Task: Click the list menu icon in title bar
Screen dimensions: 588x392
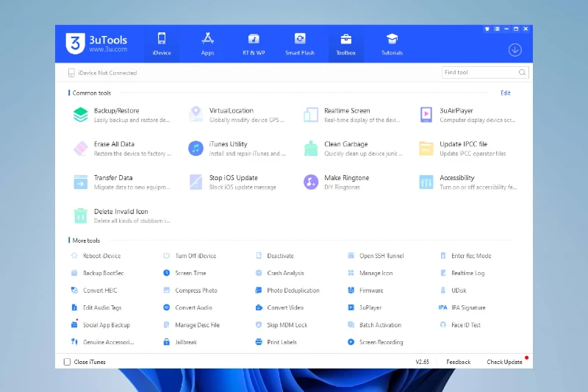Action: click(497, 29)
